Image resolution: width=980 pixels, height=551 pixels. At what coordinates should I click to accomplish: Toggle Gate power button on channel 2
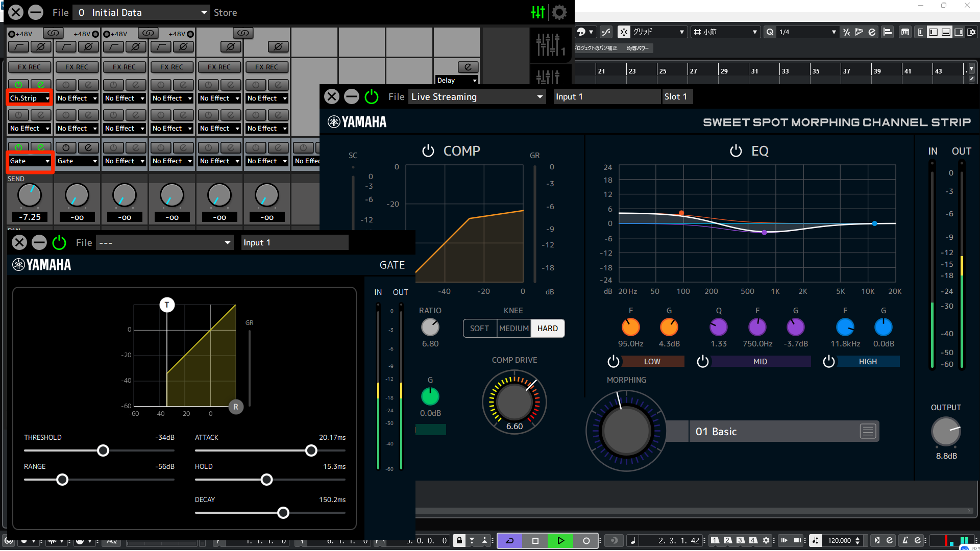coord(66,147)
